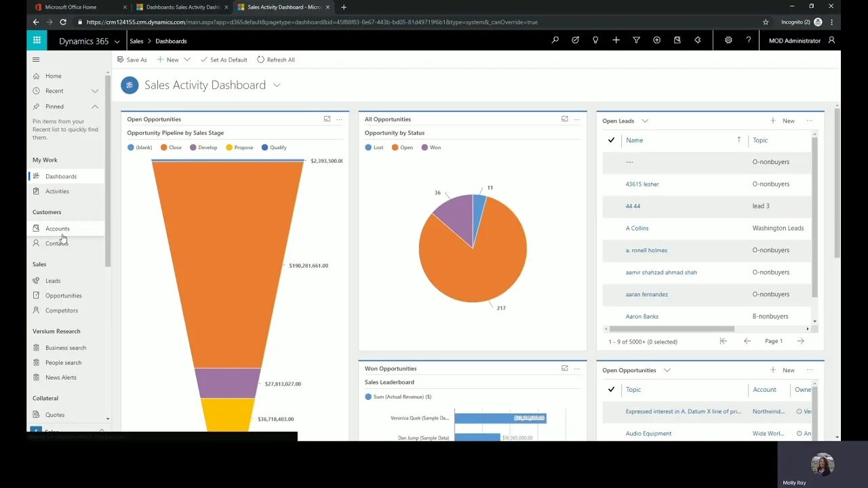Click the Veronica Quek leaderboard bar
868x488 pixels.
[x=500, y=418]
